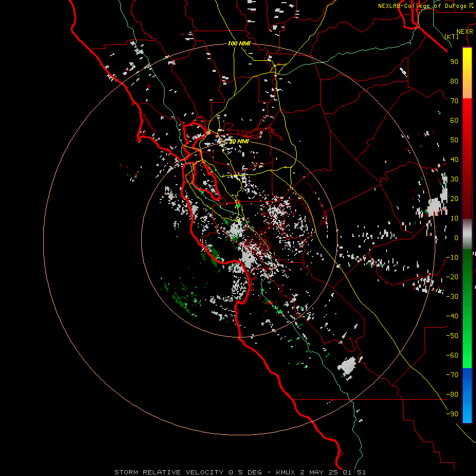Click the bright red color bar segment
The image size is (476, 476).
point(467,112)
